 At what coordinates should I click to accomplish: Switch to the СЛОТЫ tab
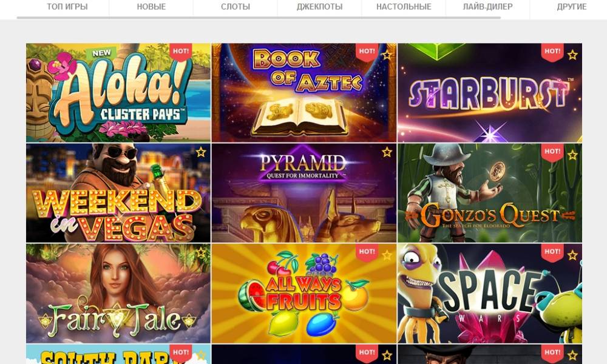tap(236, 7)
